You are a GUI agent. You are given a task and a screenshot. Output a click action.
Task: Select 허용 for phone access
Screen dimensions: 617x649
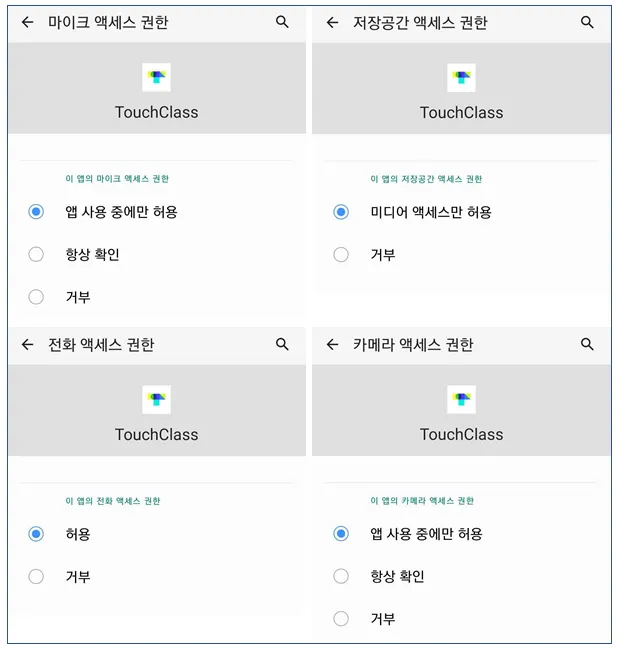(37, 534)
